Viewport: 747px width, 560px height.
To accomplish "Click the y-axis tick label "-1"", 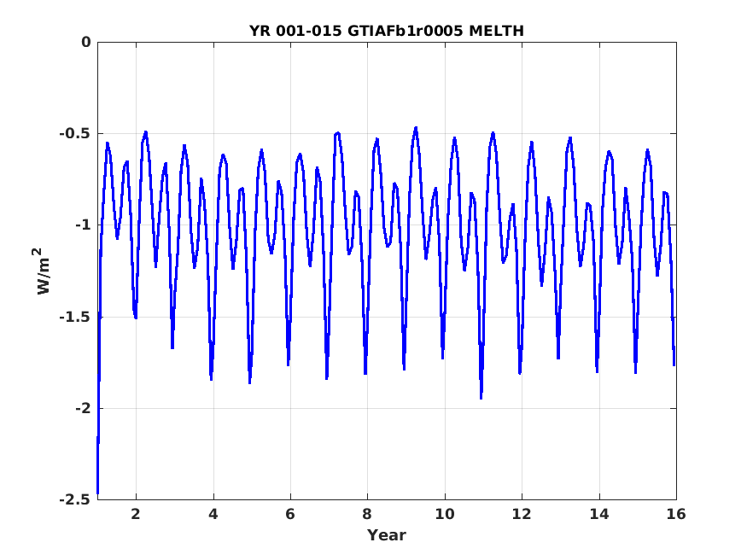I will coord(83,225).
